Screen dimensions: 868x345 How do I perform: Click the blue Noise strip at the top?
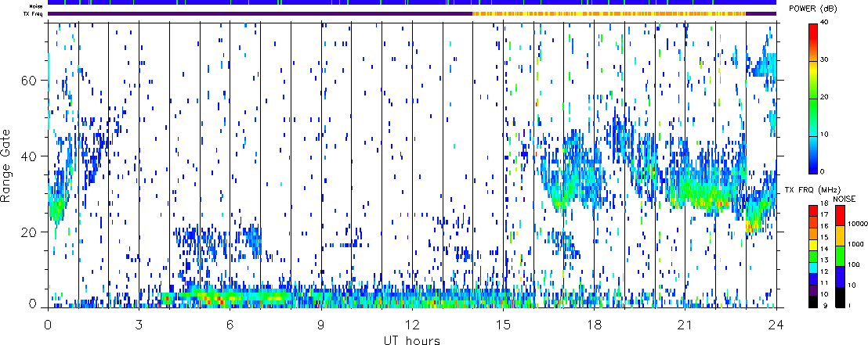pyautogui.click(x=412, y=3)
